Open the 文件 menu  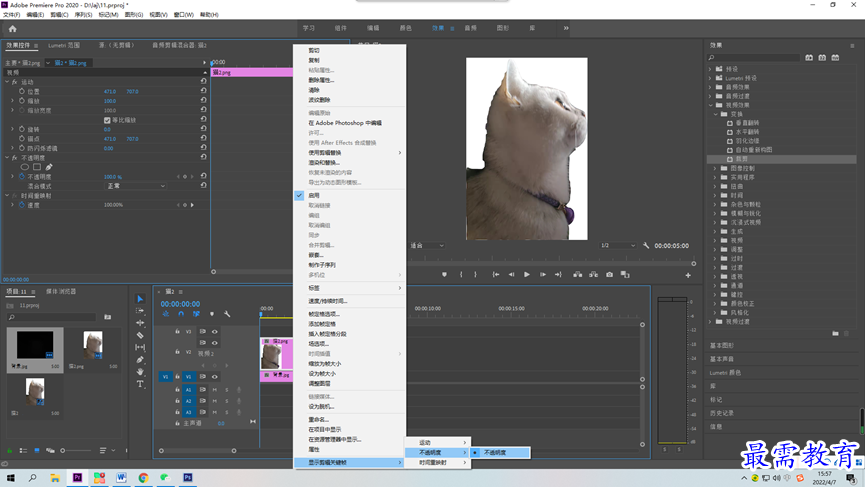click(11, 15)
